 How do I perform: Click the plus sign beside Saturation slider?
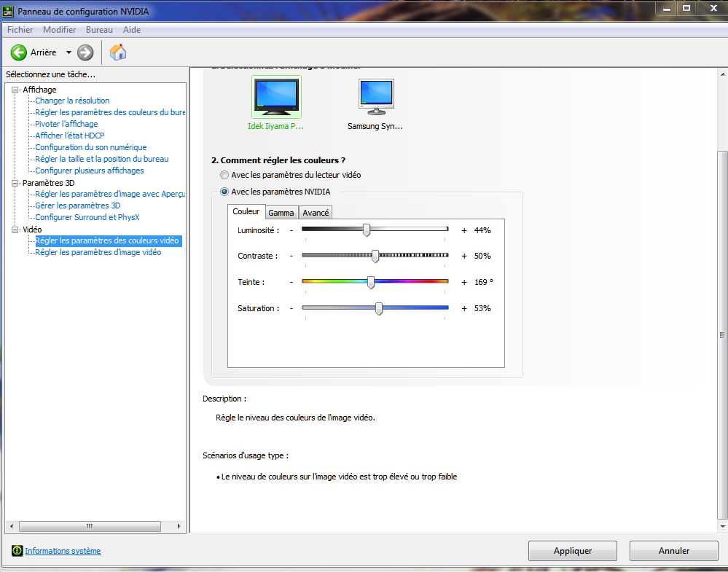[x=463, y=308]
